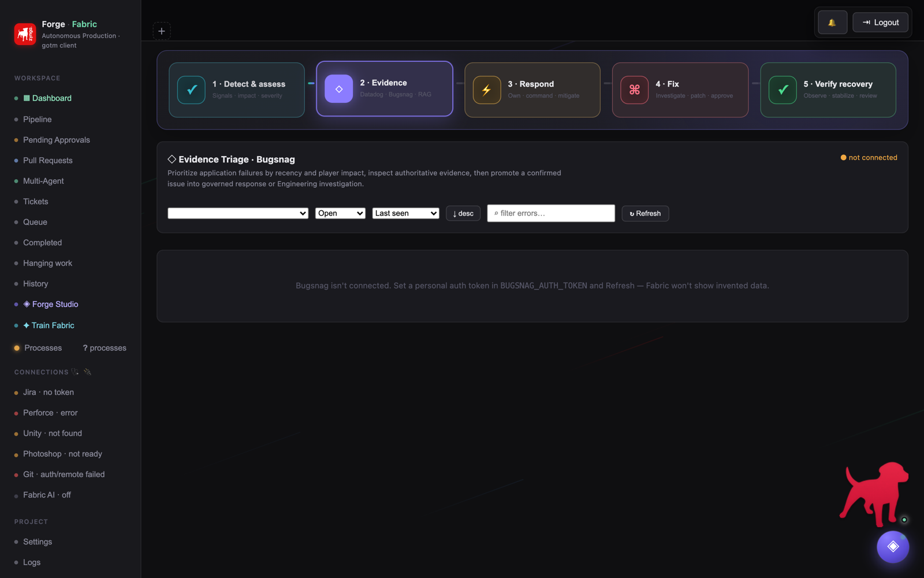Select the Jira · no token connection
924x578 pixels.
(49, 392)
